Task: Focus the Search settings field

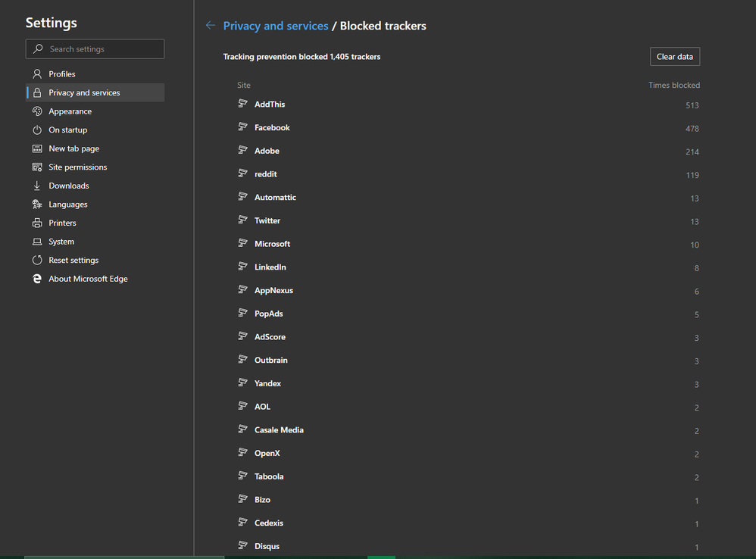Action: point(95,48)
